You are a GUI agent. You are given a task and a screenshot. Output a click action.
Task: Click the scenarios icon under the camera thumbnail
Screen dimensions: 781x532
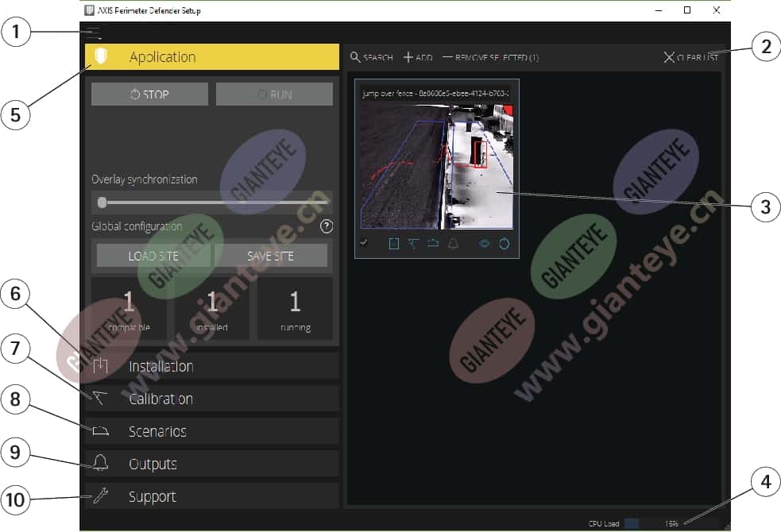coord(433,243)
